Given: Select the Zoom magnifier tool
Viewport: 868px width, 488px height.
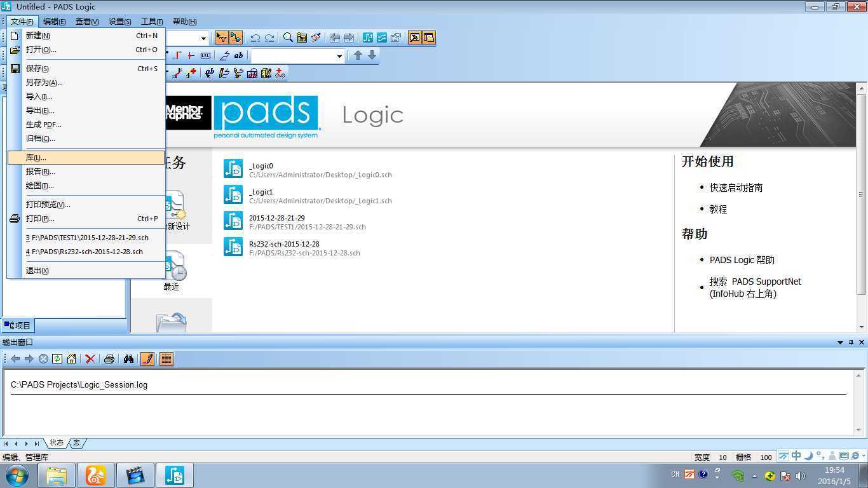Looking at the screenshot, I should click(288, 37).
